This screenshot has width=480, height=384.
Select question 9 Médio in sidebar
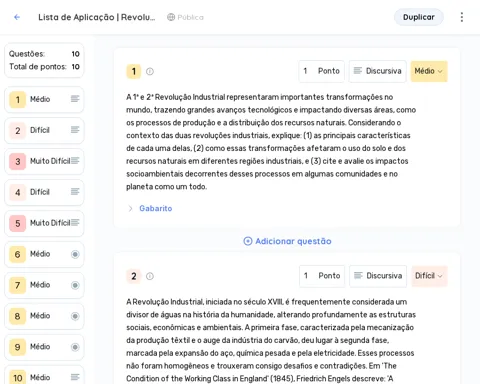tap(44, 347)
